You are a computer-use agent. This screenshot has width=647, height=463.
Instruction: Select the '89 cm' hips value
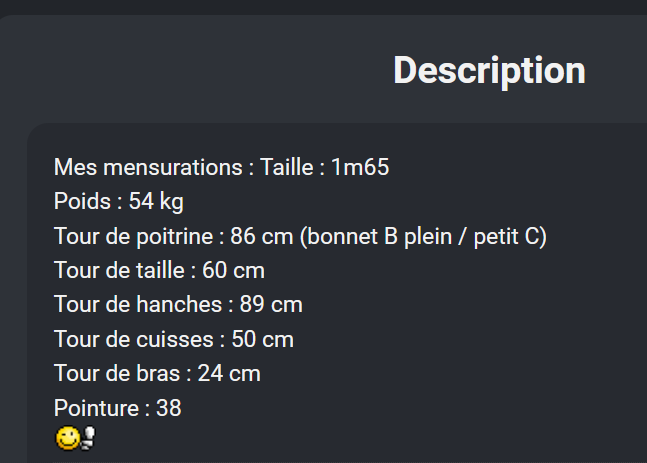(x=271, y=305)
